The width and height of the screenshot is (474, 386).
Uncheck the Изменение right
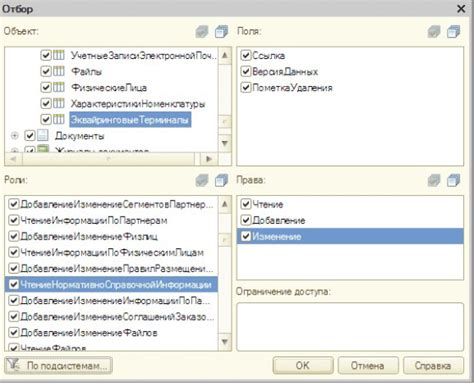tap(246, 236)
